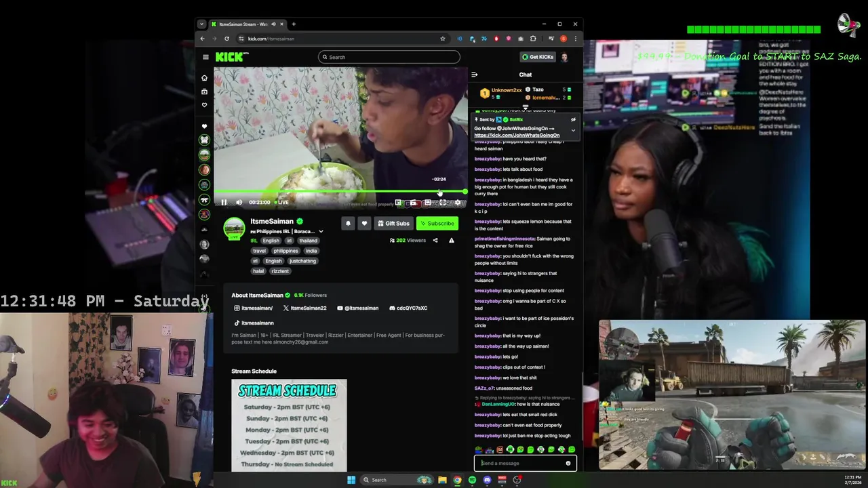Insert the first Pepe quick emote
This screenshot has height=488, width=868.
click(x=479, y=449)
